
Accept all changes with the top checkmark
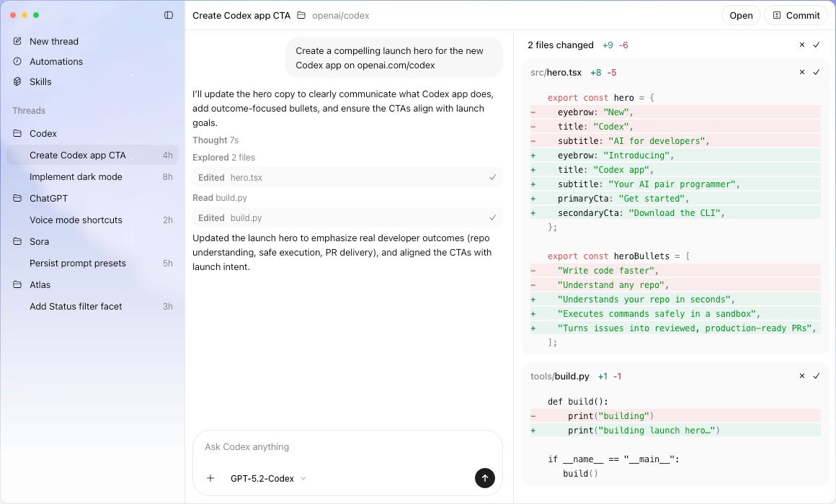817,45
